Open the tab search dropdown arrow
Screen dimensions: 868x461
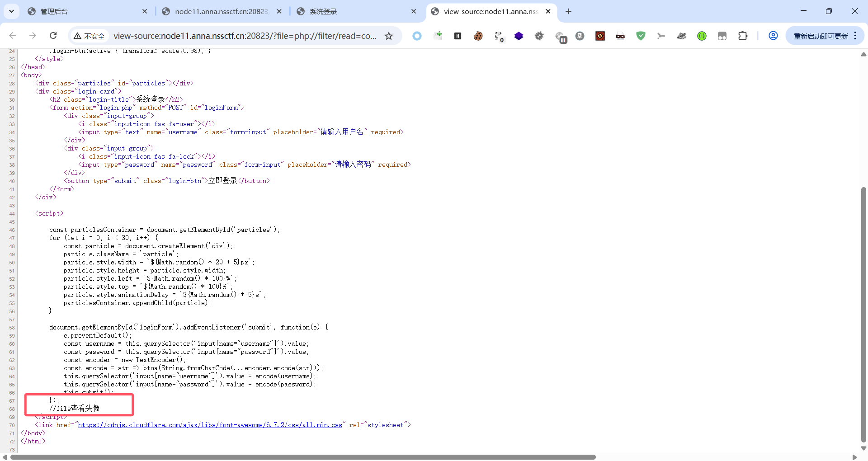(11, 11)
